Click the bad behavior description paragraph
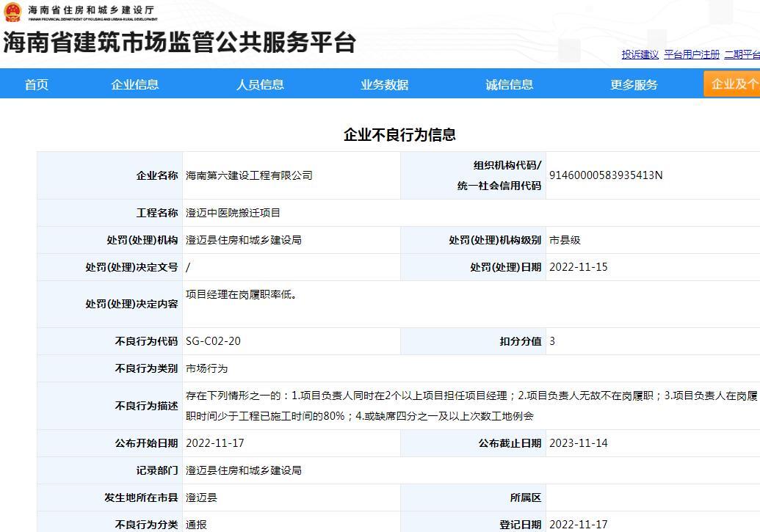The height and width of the screenshot is (532, 760). pyautogui.click(x=471, y=406)
